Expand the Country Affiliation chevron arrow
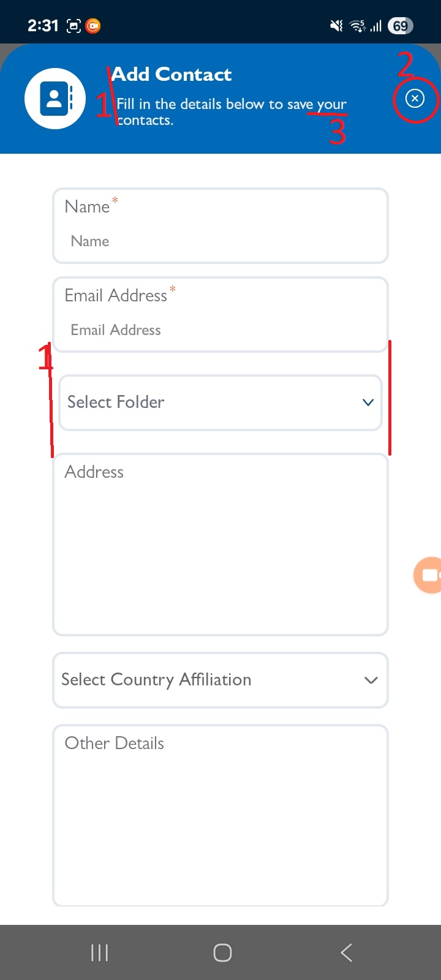This screenshot has height=980, width=441. click(371, 680)
